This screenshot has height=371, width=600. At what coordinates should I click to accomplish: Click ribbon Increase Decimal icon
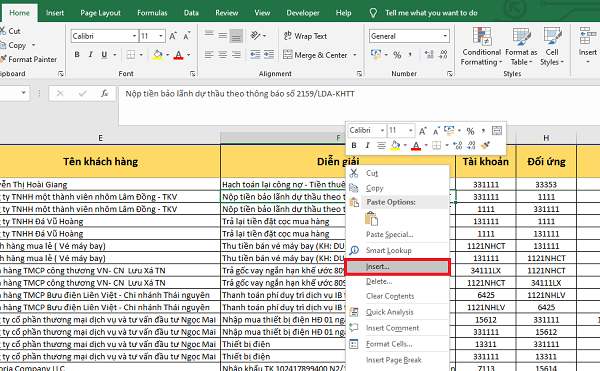[x=429, y=55]
